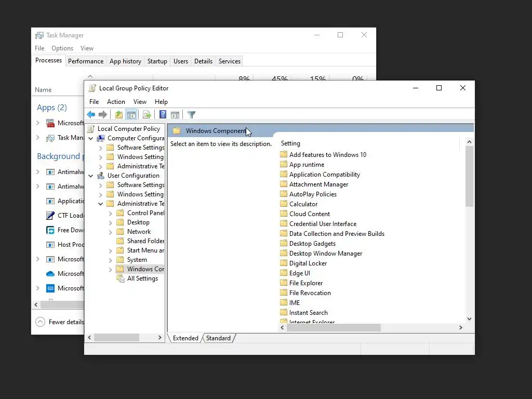This screenshot has width=532, height=399.
Task: Go up one level with folder icon
Action: (119, 115)
